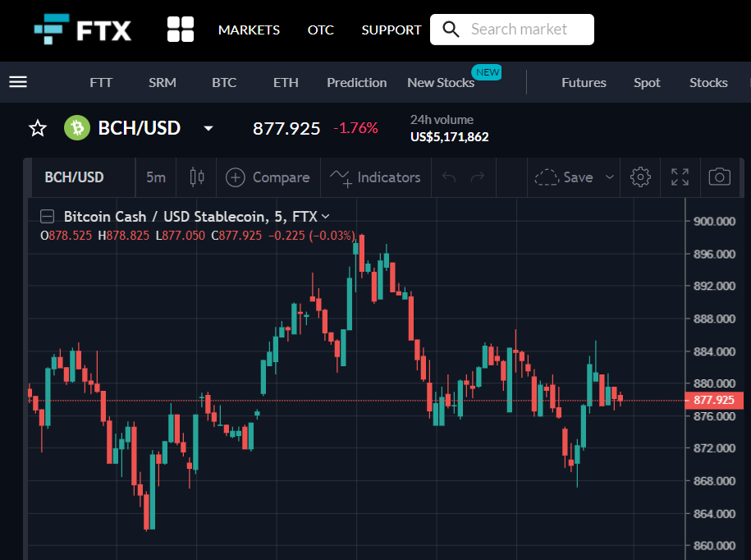This screenshot has width=751, height=560.
Task: Expand BCH/USD market dropdown arrow
Action: (208, 128)
